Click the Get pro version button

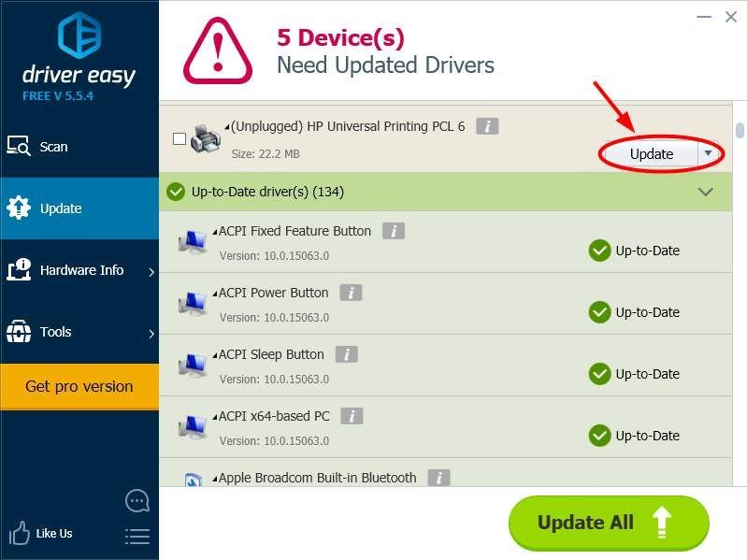[x=79, y=386]
